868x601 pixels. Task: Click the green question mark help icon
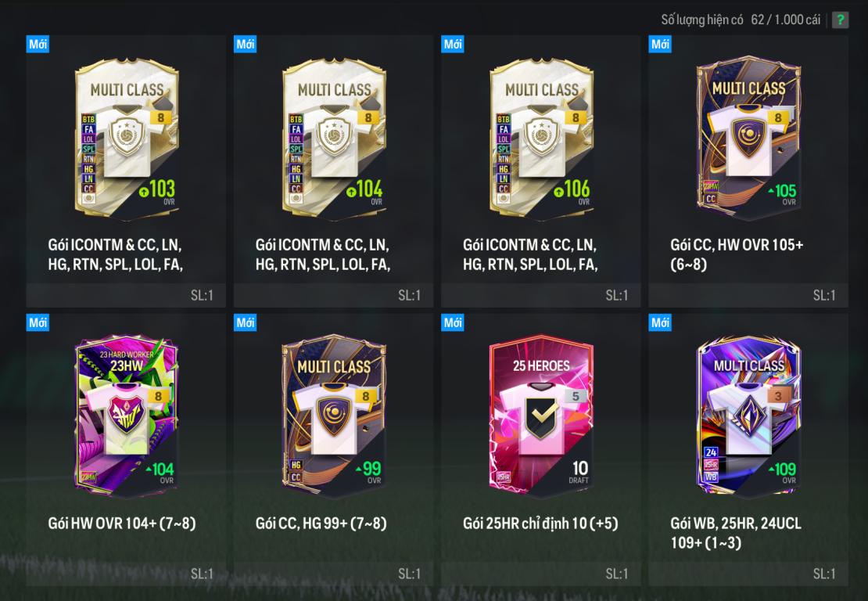click(x=840, y=20)
